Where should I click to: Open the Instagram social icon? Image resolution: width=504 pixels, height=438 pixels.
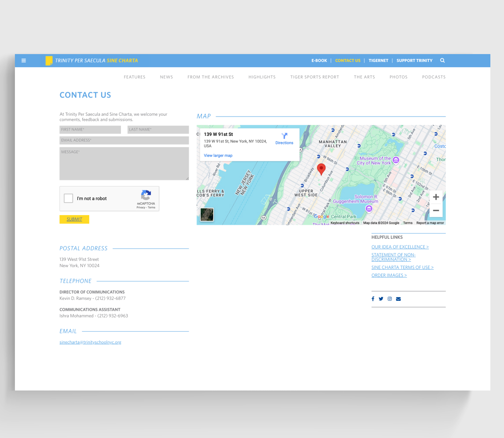(x=390, y=299)
